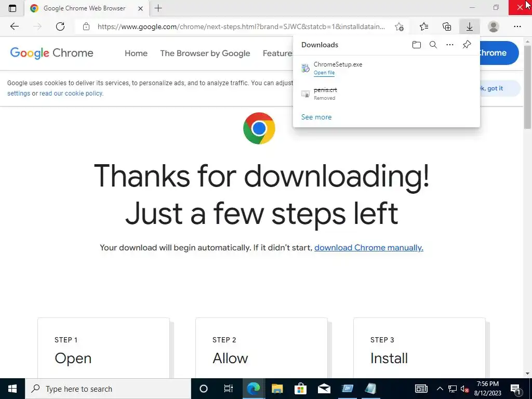The width and height of the screenshot is (532, 399).
Task: Toggle the Downloads toolbar button
Action: (470, 26)
